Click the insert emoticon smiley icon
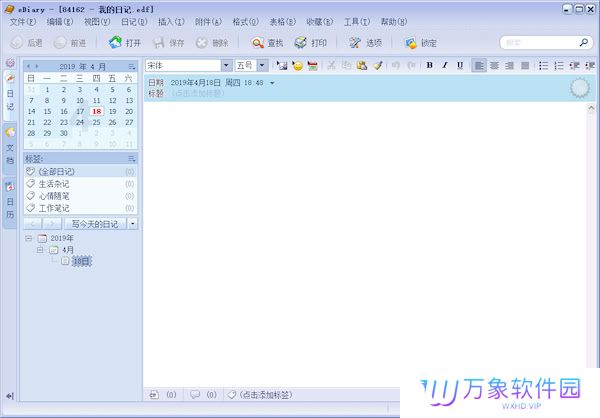The image size is (600, 418). (x=297, y=65)
